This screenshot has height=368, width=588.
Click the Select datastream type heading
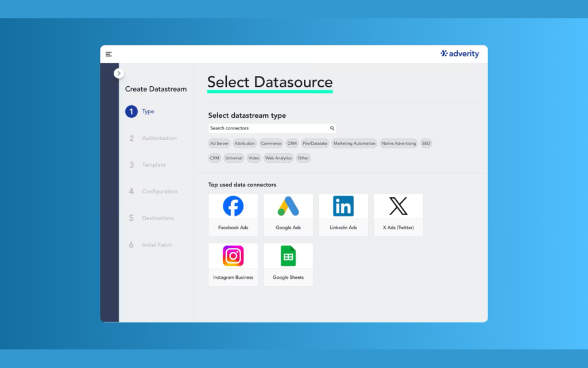click(x=247, y=115)
